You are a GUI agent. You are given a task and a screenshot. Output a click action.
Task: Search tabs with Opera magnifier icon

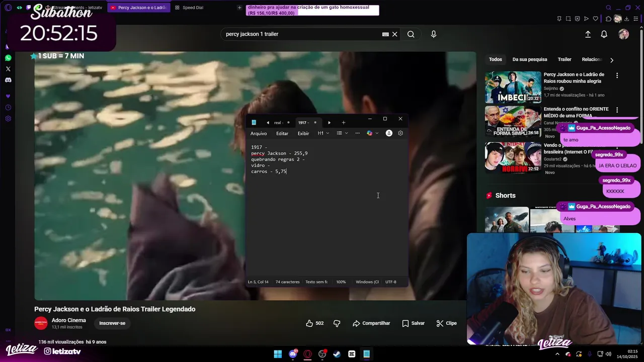tap(608, 8)
